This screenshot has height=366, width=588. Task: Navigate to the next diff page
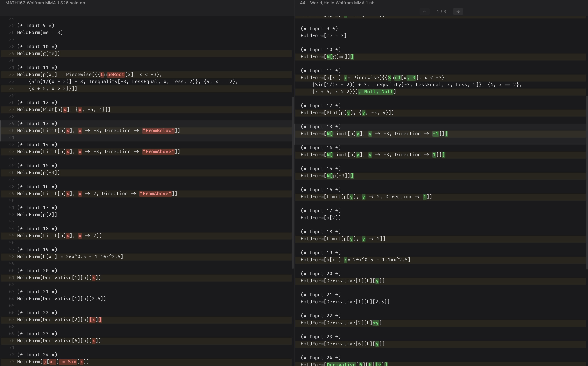(x=458, y=11)
